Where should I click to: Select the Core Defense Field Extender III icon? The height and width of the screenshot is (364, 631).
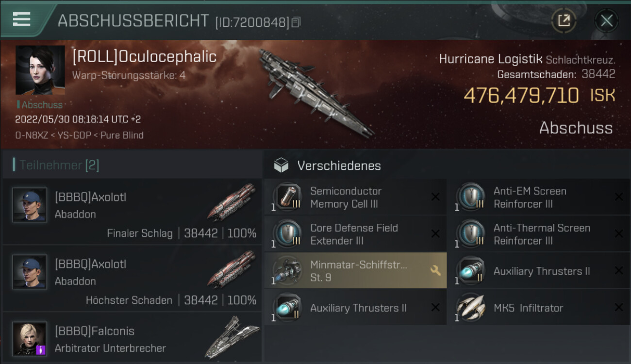(287, 234)
